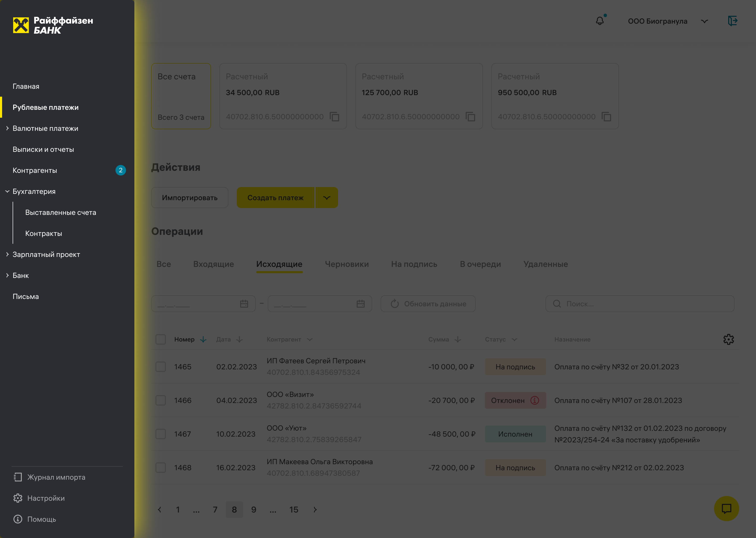The width and height of the screenshot is (756, 538).
Task: Switch to the Все operations tab
Action: tap(164, 264)
